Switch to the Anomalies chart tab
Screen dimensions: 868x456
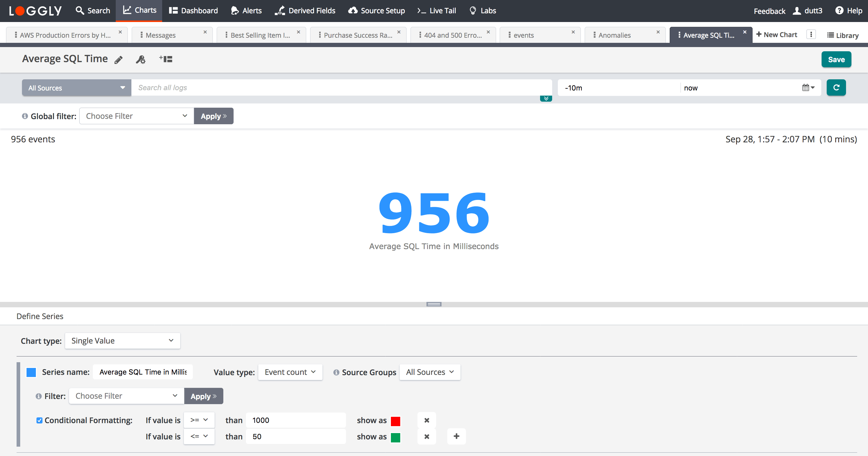point(614,35)
